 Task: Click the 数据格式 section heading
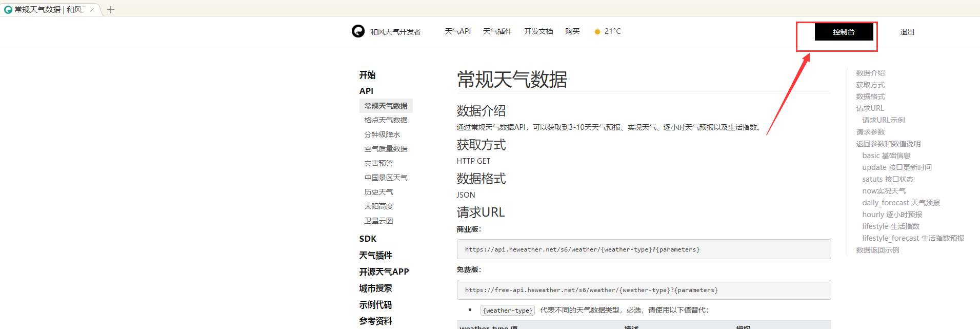tap(481, 179)
